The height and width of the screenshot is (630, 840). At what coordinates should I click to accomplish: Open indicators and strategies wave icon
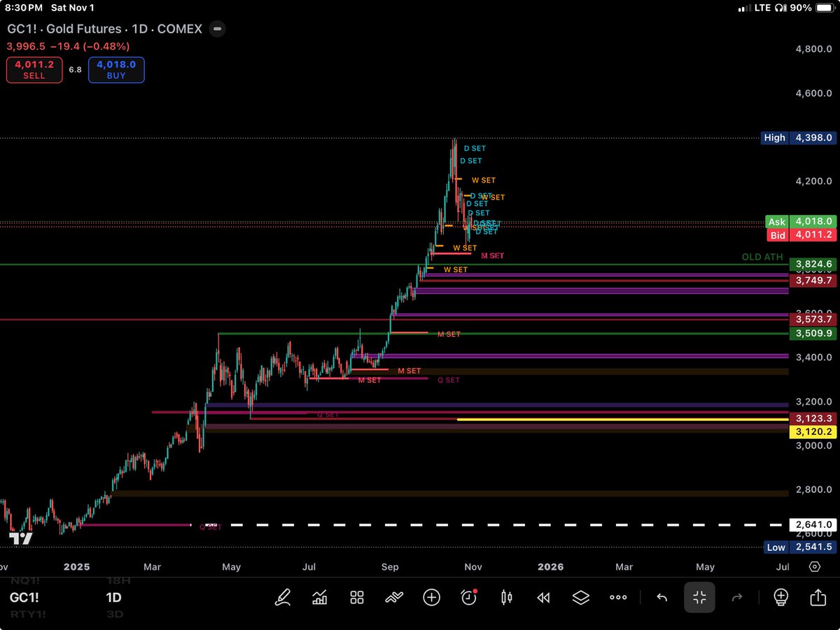tap(394, 597)
